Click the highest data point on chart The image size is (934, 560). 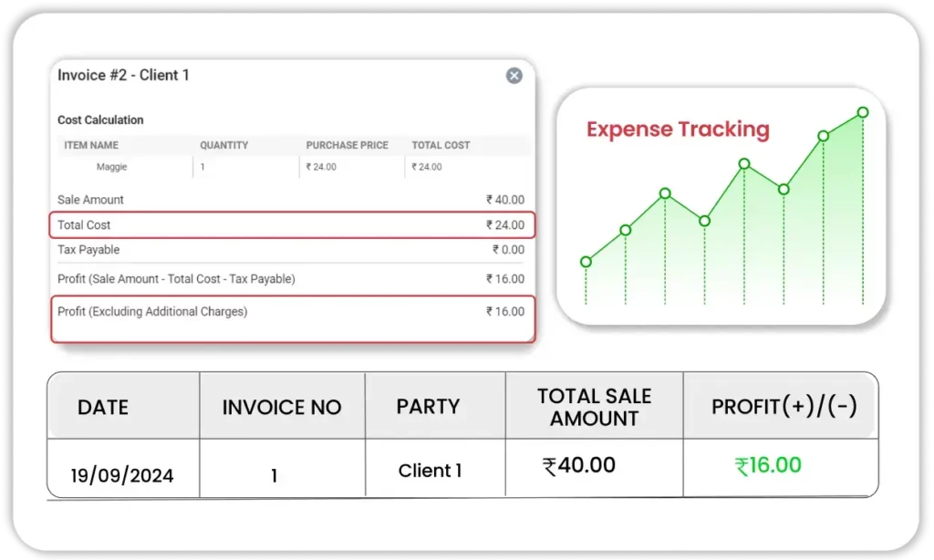863,112
